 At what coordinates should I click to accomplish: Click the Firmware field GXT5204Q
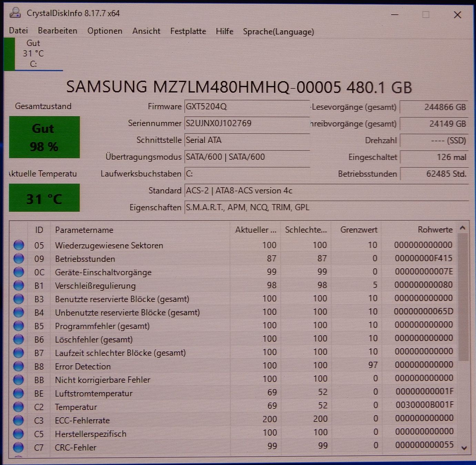(247, 106)
